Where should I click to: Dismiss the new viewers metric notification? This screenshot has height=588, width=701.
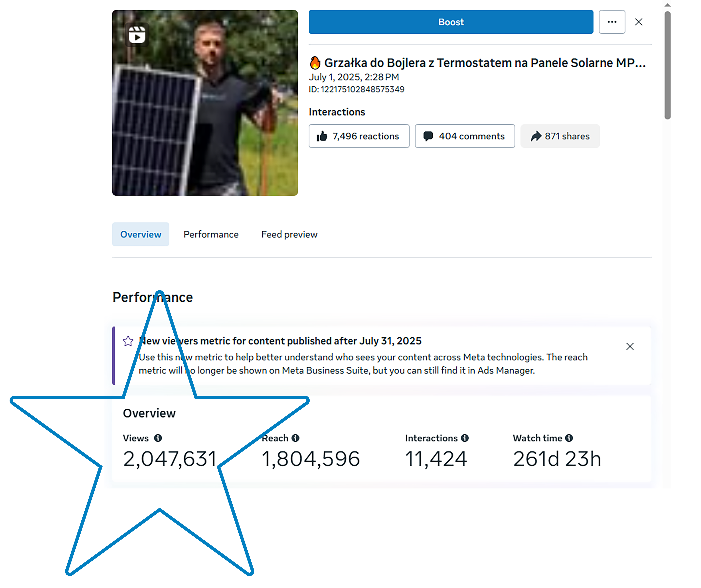(x=630, y=346)
